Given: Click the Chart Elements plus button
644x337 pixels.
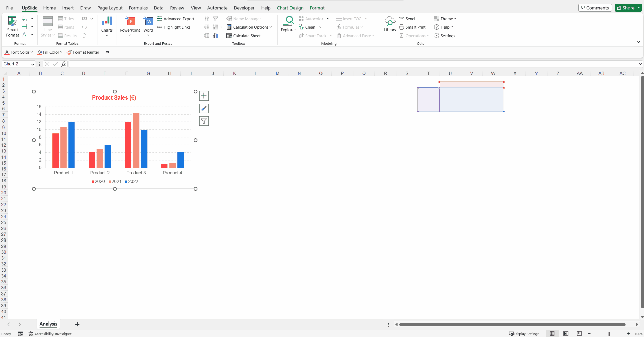Looking at the screenshot, I should coord(204,96).
